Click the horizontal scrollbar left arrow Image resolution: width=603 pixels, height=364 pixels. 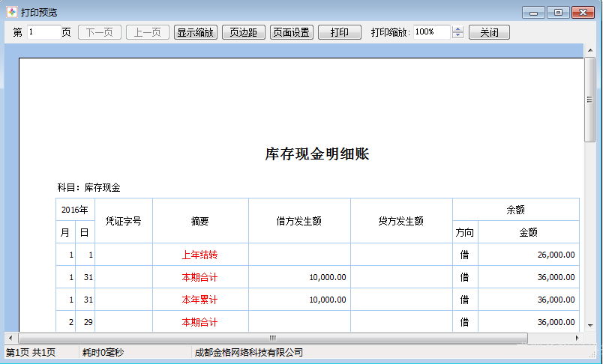point(10,338)
